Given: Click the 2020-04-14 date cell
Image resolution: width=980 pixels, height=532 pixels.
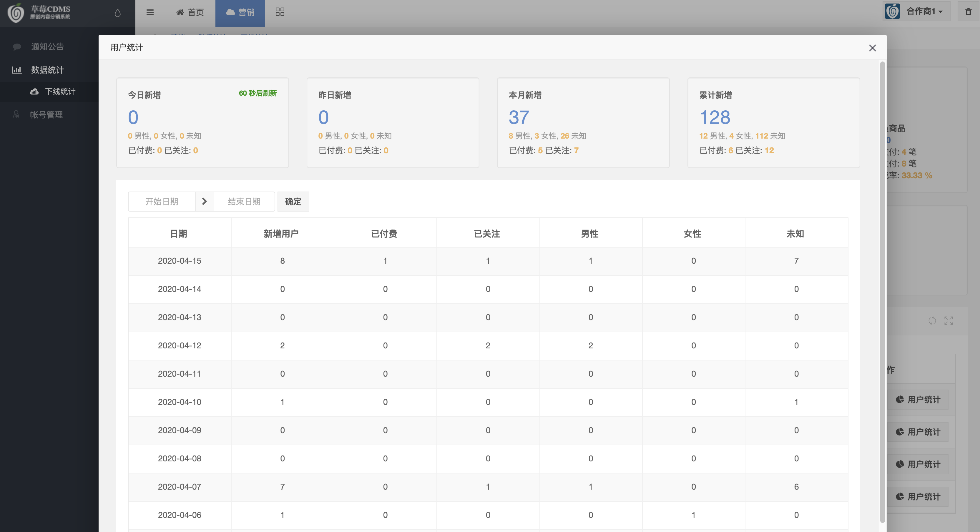Looking at the screenshot, I should (x=180, y=289).
